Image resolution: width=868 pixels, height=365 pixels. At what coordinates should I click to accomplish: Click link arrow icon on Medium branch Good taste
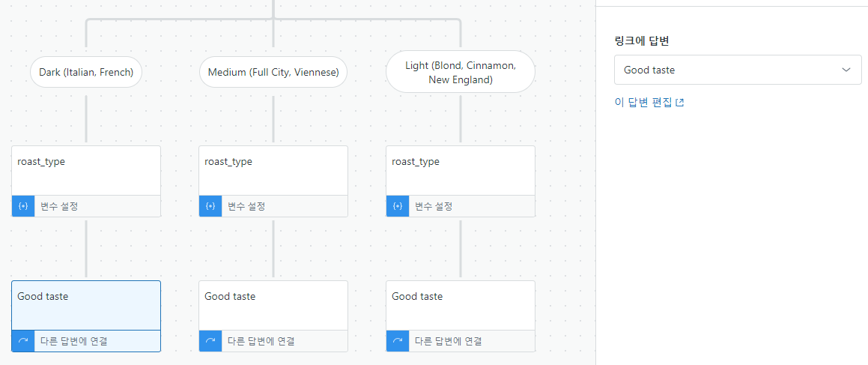pyautogui.click(x=210, y=340)
